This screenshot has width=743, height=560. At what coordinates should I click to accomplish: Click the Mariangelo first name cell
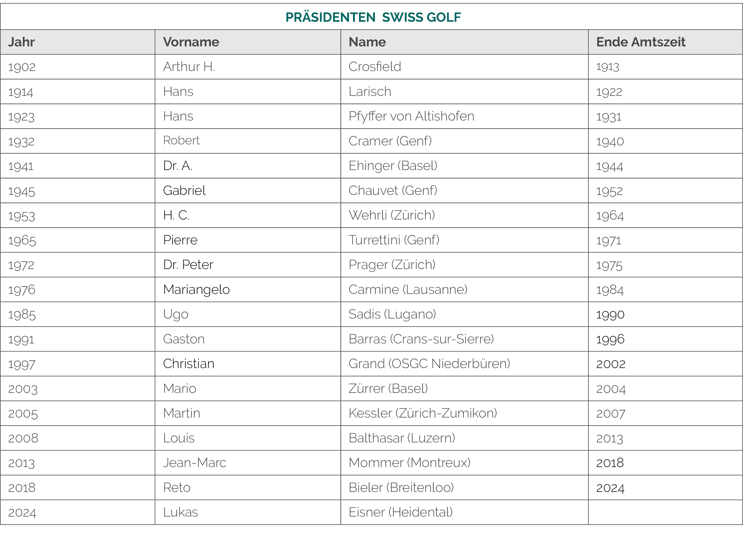tap(248, 289)
